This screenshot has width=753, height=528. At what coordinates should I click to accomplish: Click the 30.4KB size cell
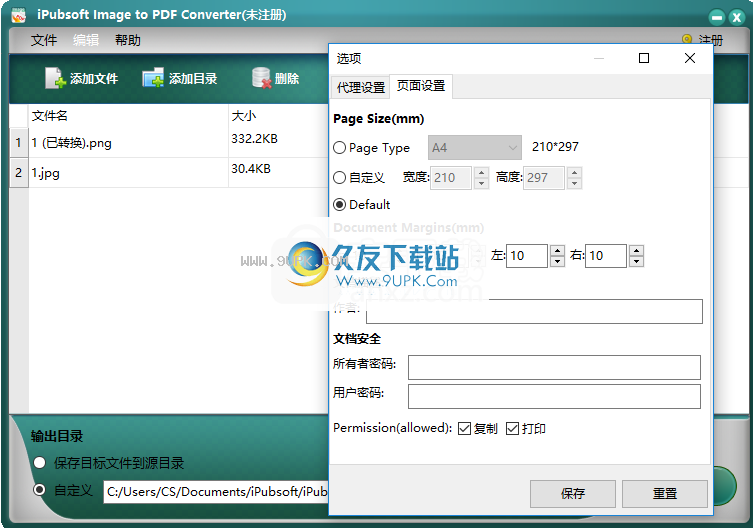tap(251, 169)
